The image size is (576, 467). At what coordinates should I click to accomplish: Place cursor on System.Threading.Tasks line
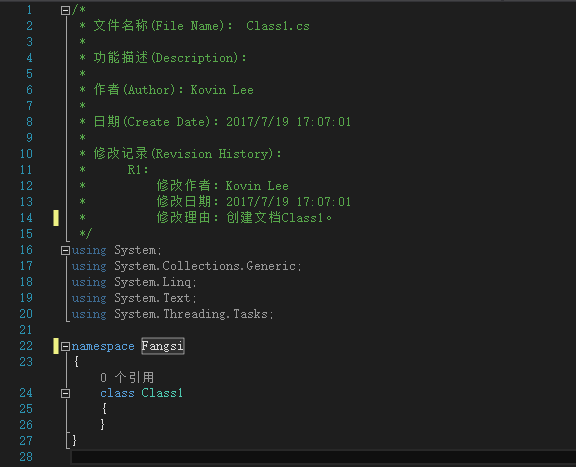(173, 314)
